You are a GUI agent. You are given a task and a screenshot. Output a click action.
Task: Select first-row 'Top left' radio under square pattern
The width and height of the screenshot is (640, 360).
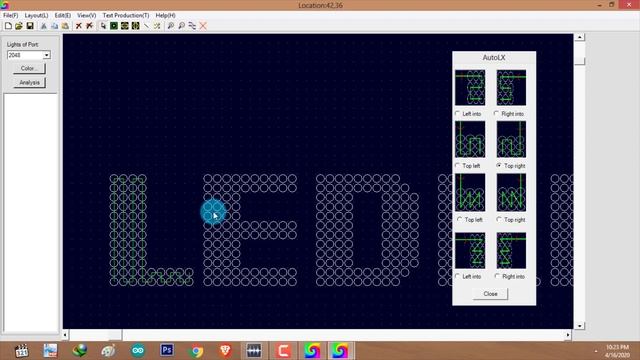click(x=458, y=166)
